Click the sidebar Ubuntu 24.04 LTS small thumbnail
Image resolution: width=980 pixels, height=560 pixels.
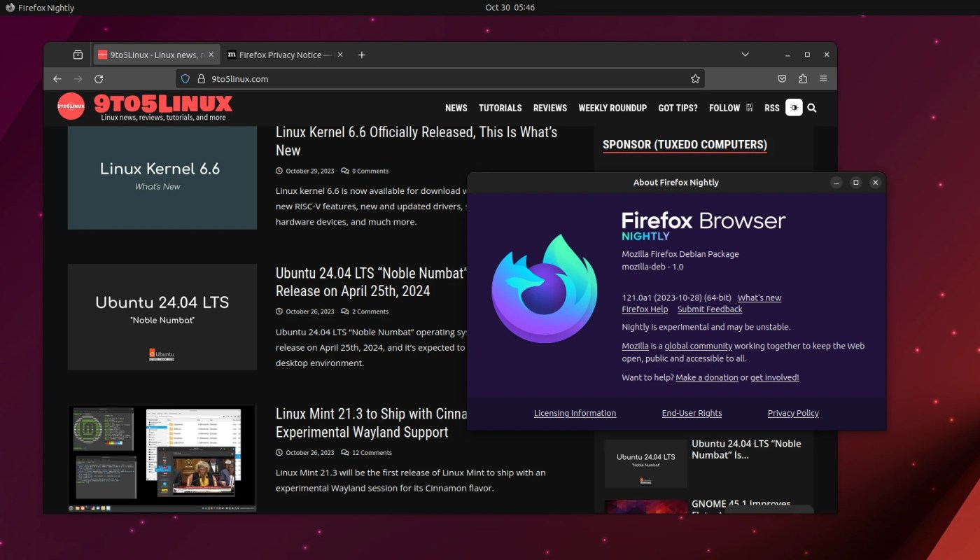pyautogui.click(x=646, y=463)
